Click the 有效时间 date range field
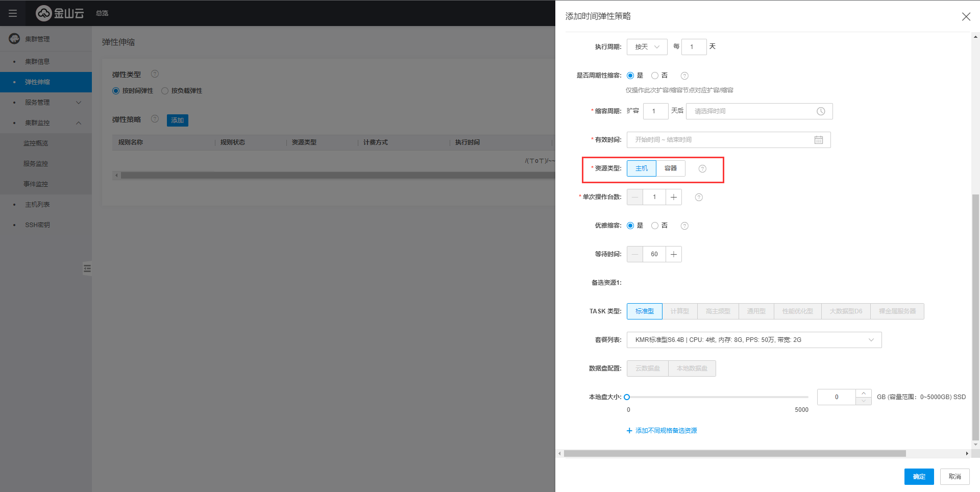 tap(729, 140)
